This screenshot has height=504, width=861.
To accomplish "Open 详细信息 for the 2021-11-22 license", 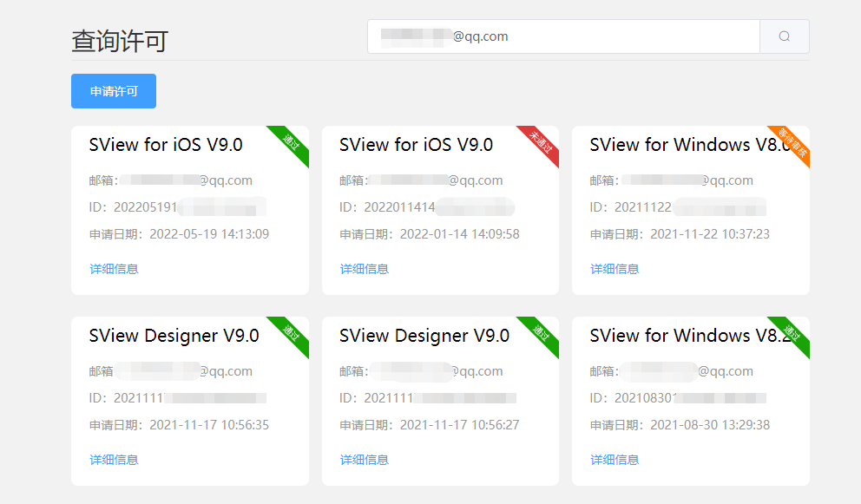I will 615,269.
